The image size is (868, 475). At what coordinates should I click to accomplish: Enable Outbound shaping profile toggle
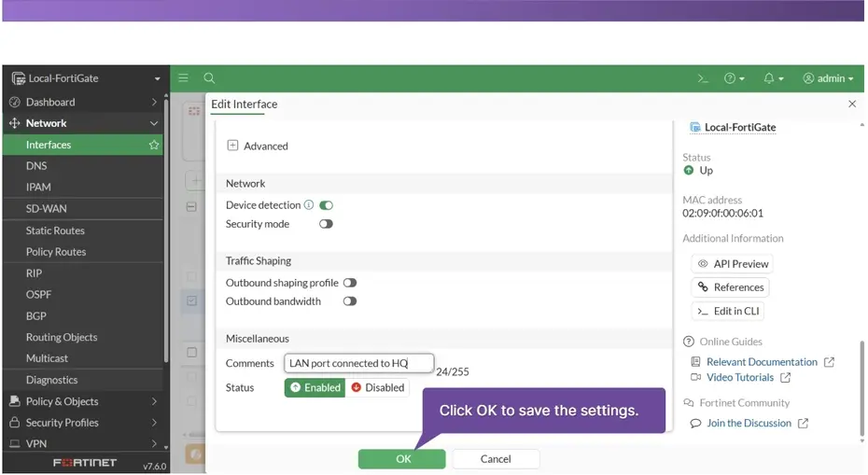[x=350, y=283]
